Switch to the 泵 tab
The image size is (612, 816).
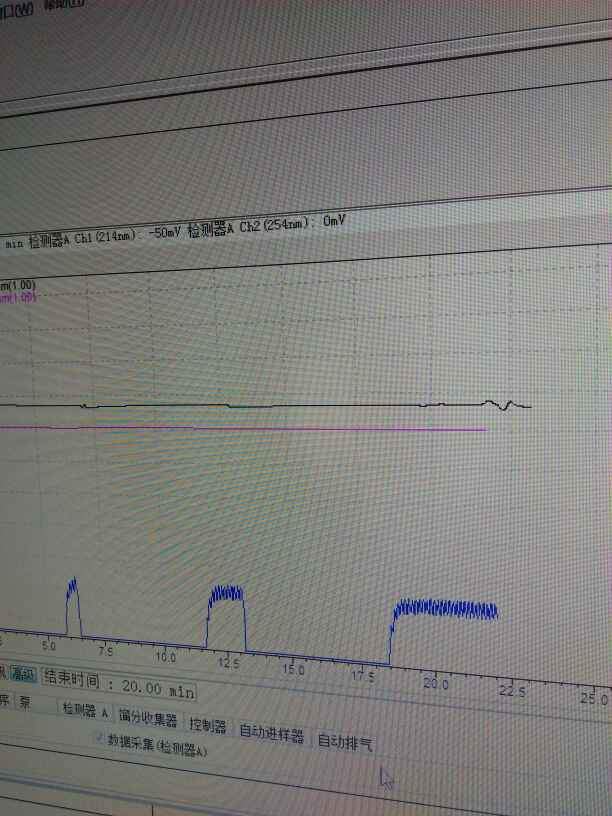coord(25,703)
